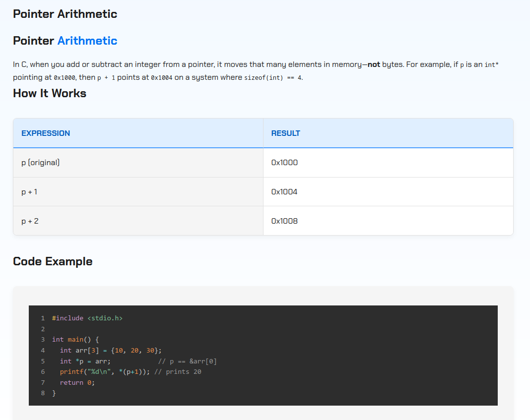Click the top 'Pointer Arithmetic' page title
Screen dimensions: 530x420
coord(65,14)
